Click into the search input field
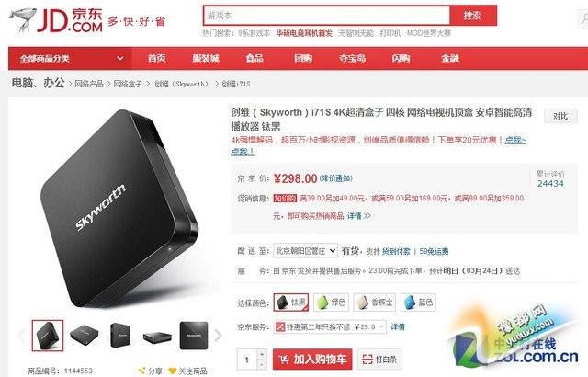Screen dimensions: 588x377 (x=327, y=16)
